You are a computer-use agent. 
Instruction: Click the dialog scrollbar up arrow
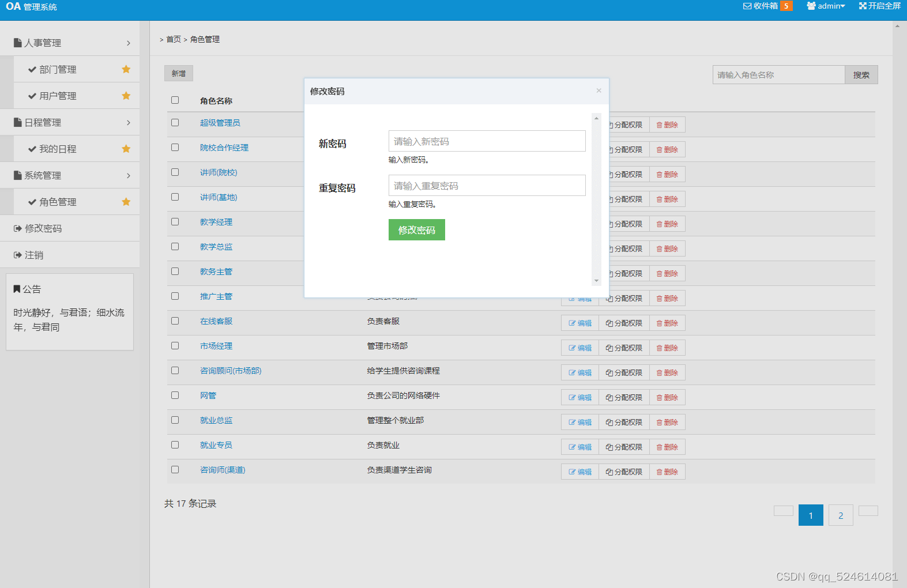(x=596, y=118)
